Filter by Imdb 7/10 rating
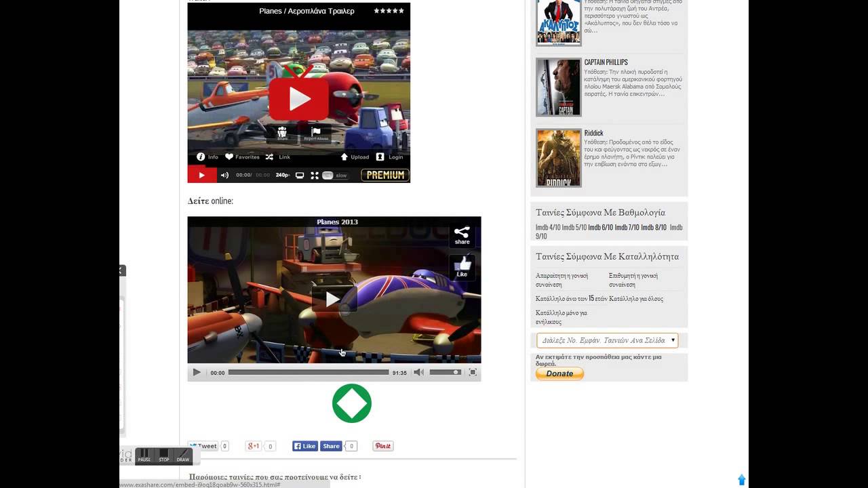This screenshot has height=488, width=868. (x=627, y=227)
